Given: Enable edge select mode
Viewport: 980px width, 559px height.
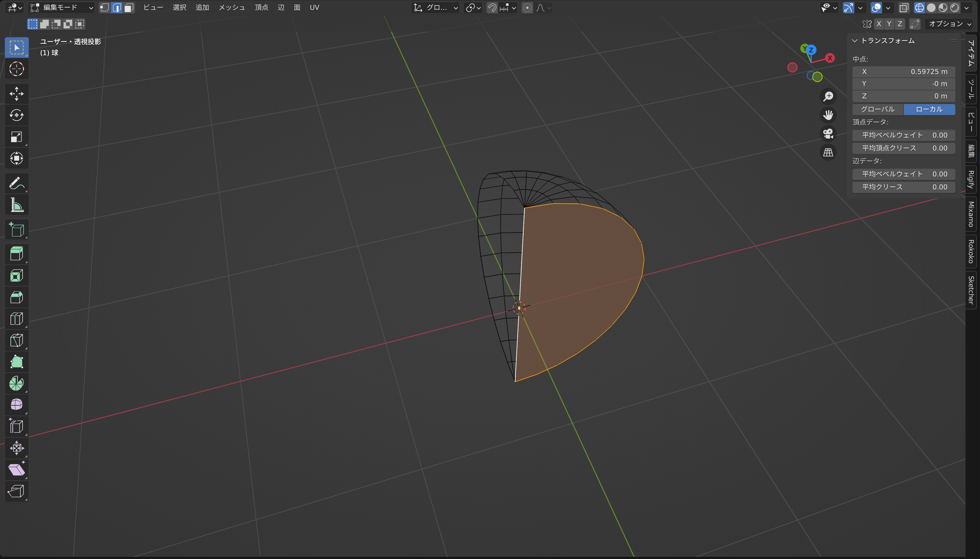Looking at the screenshot, I should (x=117, y=7).
